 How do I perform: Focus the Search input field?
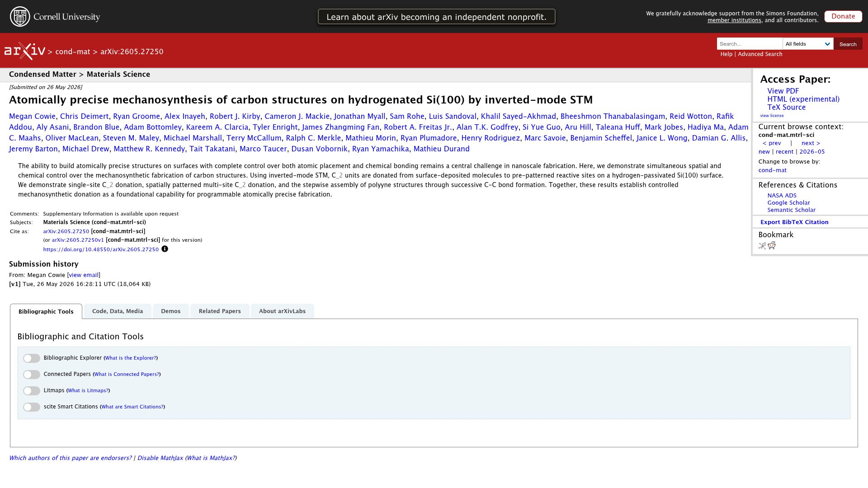pos(750,44)
